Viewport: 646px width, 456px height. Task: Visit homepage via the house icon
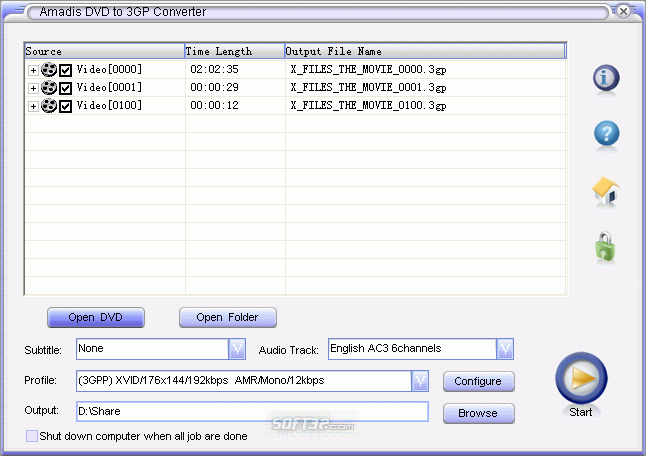pyautogui.click(x=606, y=191)
